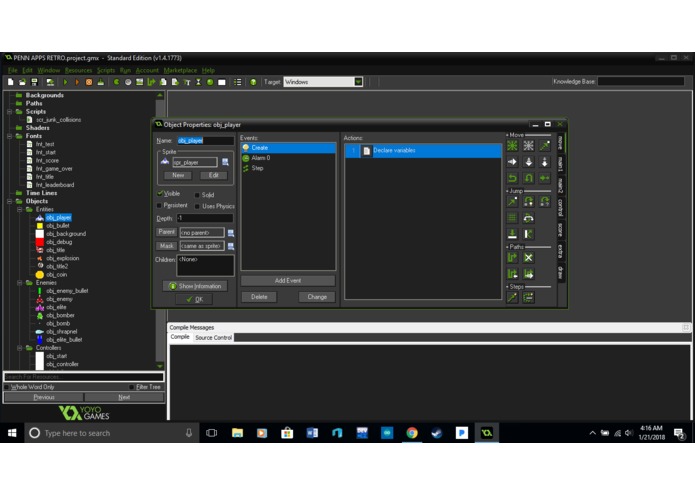Collapse the Scripts folder in resource tree
This screenshot has width=695, height=494.
pos(9,112)
